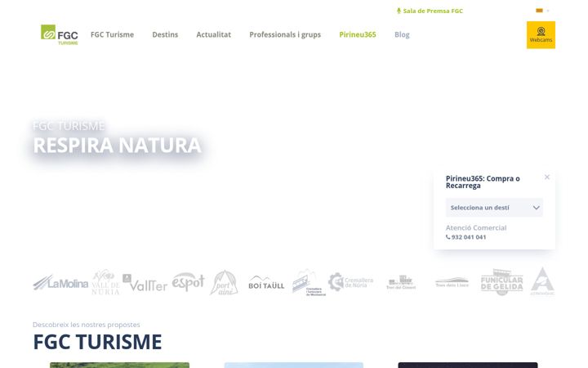
Task: Open Port Ainé resort logo
Action: point(225,282)
